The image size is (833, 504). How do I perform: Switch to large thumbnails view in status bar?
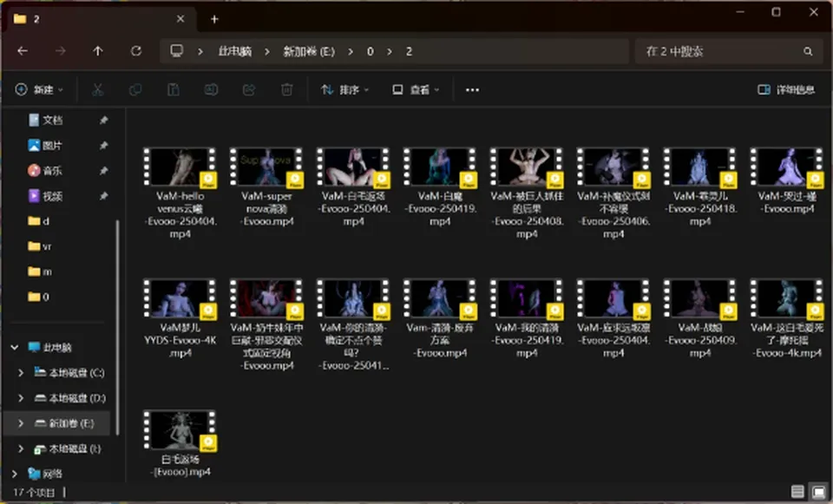[818, 492]
